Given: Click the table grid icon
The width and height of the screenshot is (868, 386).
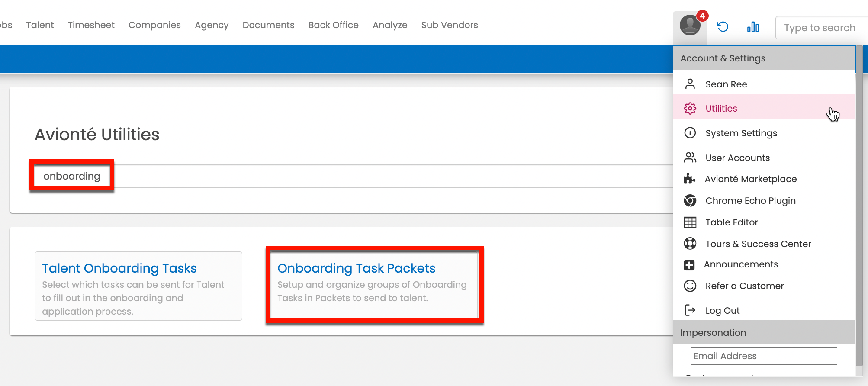Looking at the screenshot, I should pos(690,222).
